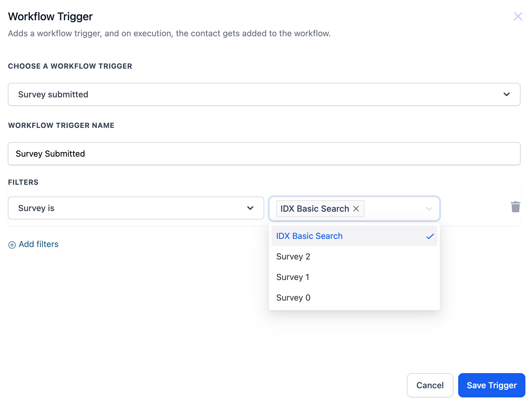Pick Survey 0 from the dropdown
532x404 pixels.
click(x=293, y=298)
